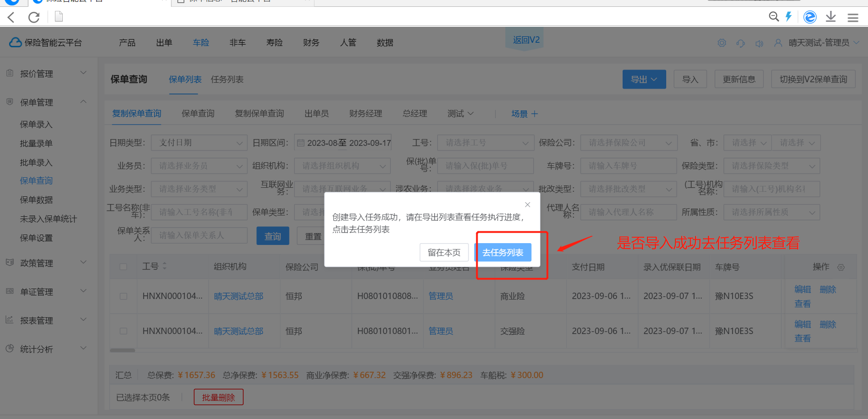Click the 返回V2 link
The height and width of the screenshot is (419, 868).
coord(526,40)
